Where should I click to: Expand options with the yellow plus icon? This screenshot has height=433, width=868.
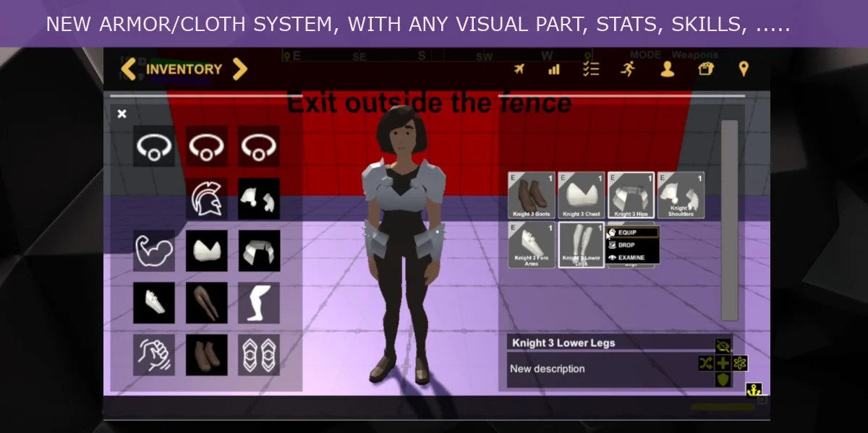pyautogui.click(x=723, y=363)
